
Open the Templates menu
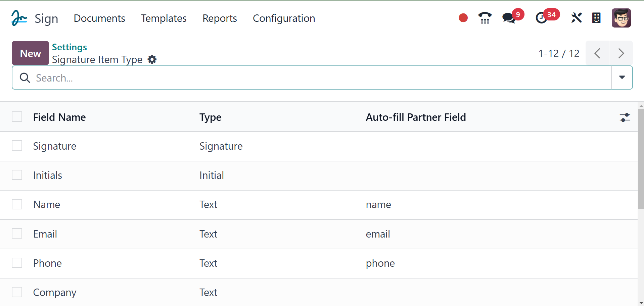pyautogui.click(x=164, y=18)
